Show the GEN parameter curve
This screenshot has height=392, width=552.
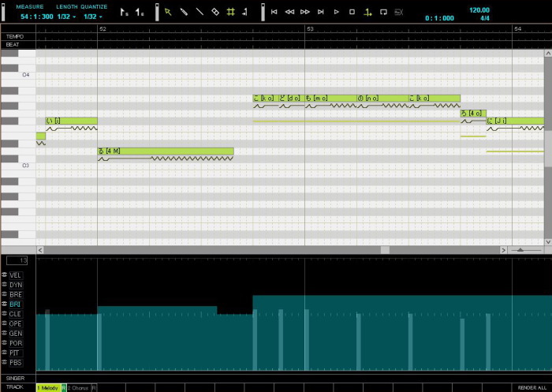coord(16,334)
